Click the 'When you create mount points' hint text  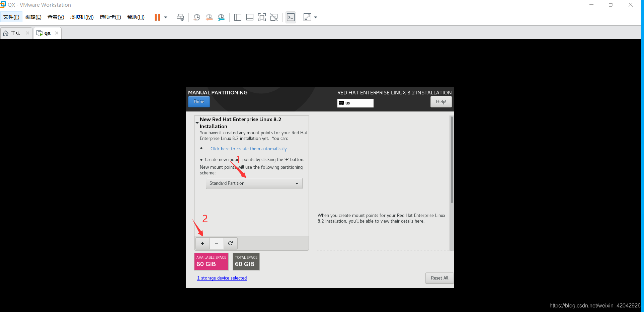pyautogui.click(x=381, y=218)
